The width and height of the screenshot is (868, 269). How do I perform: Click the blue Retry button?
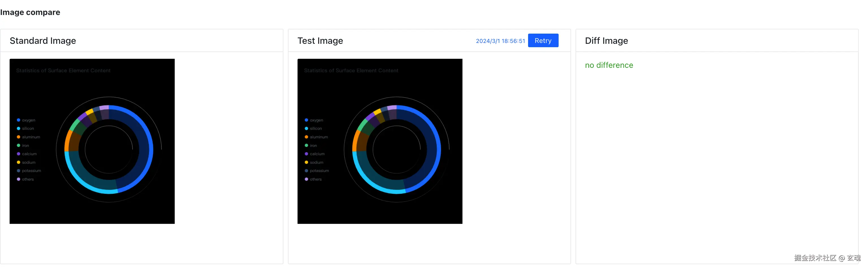pyautogui.click(x=542, y=40)
